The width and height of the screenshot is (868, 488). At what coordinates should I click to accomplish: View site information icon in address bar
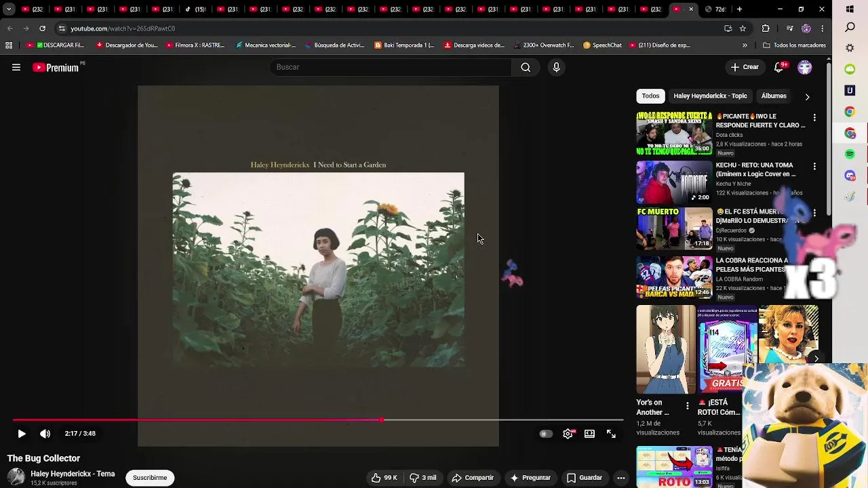(62, 28)
